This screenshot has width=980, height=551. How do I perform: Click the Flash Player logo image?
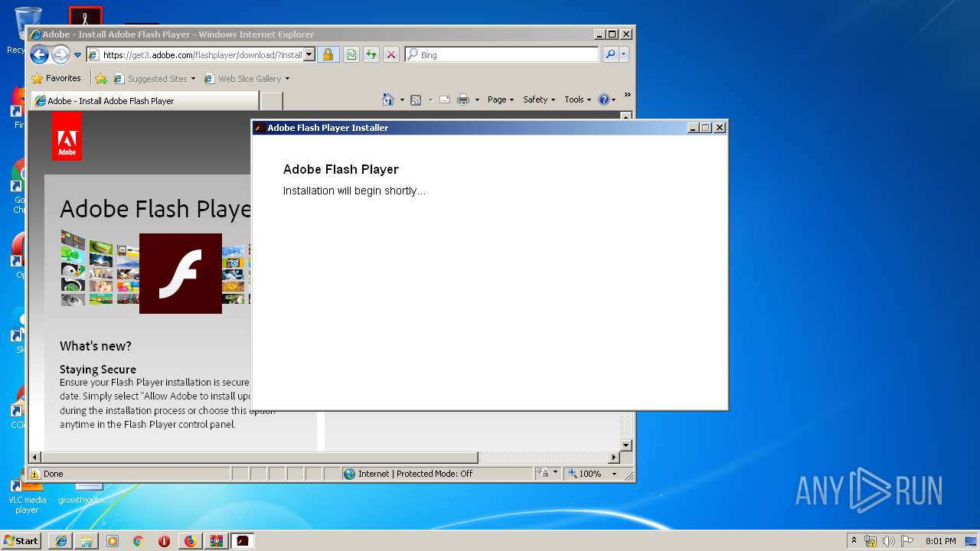[181, 273]
